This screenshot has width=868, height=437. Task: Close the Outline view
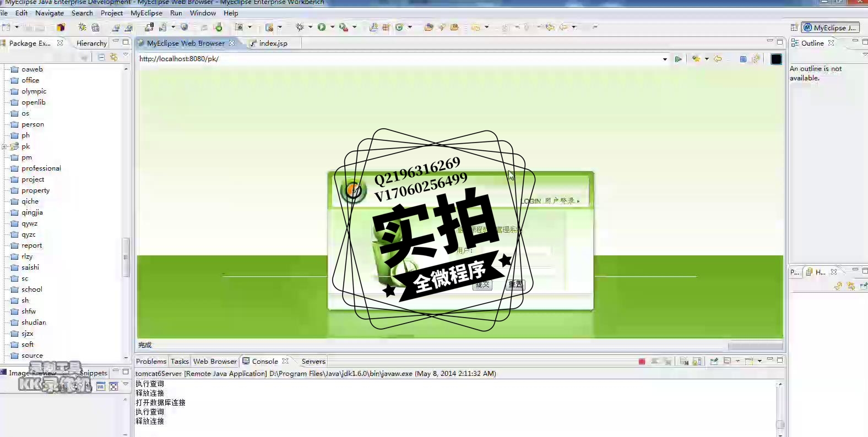pos(831,43)
